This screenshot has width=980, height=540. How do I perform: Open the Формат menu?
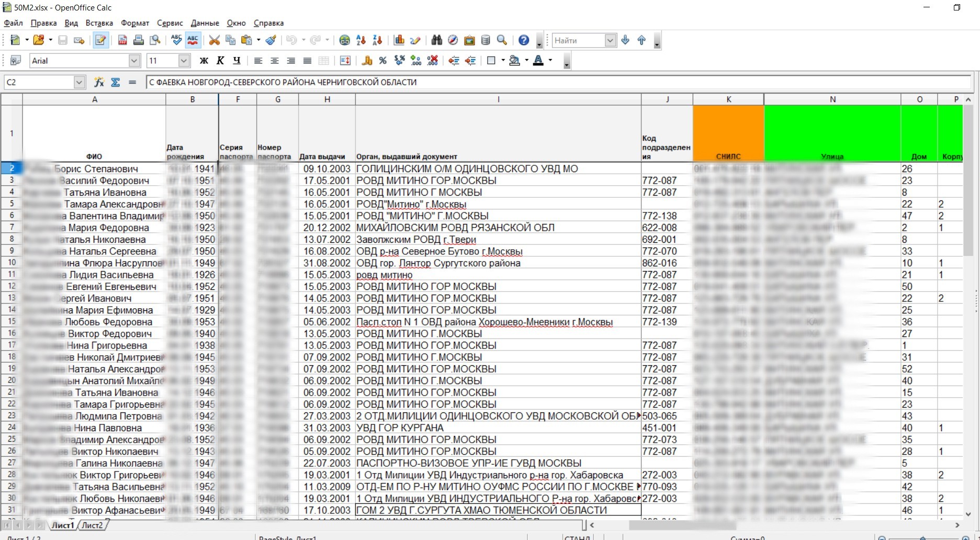(135, 23)
